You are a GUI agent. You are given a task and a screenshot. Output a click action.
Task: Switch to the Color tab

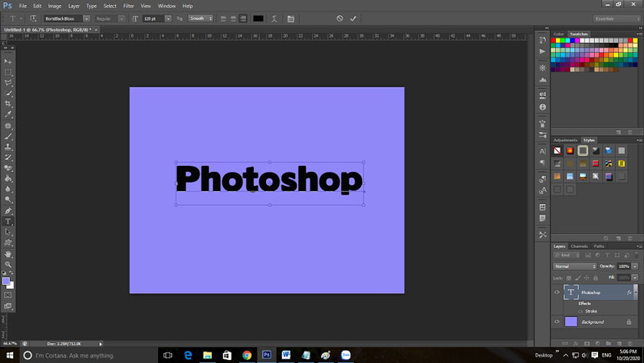point(559,34)
